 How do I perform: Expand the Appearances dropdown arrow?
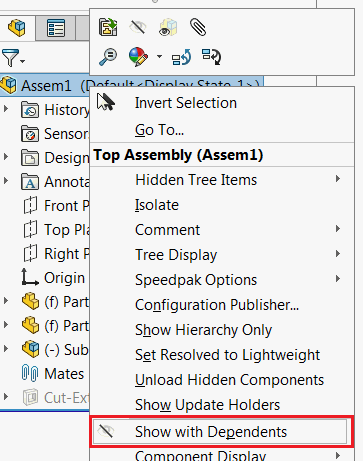point(159,56)
